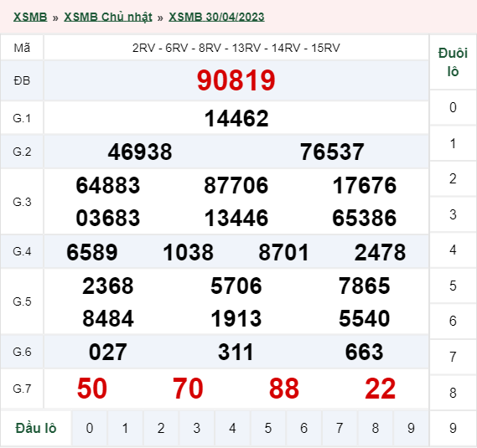
Task: Choose digit 3 in the Đuôi lô column
Action: point(453,214)
